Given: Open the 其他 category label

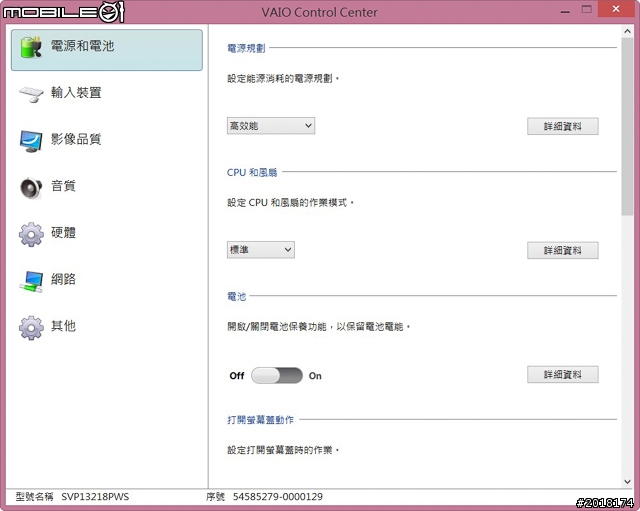Looking at the screenshot, I should (63, 326).
